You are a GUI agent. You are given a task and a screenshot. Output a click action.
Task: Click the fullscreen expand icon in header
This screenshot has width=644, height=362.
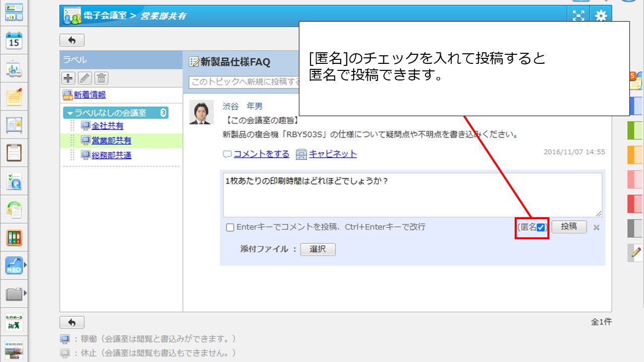tap(579, 16)
